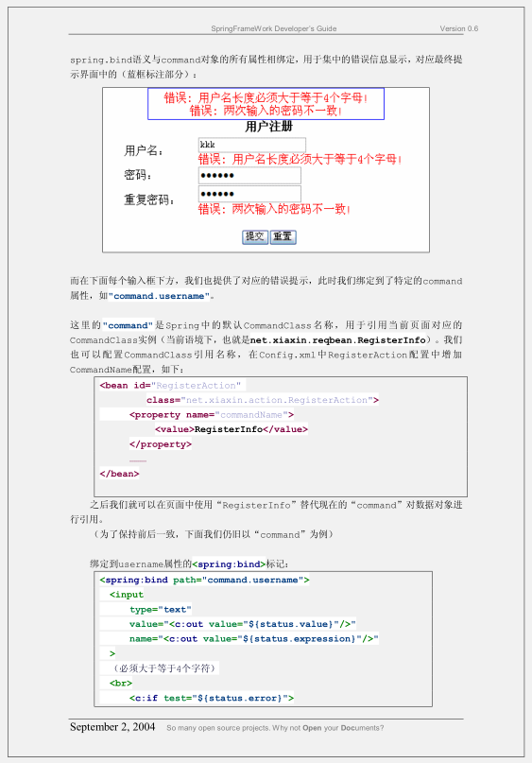Click the <property name="commandName"> code line
This screenshot has width=532, height=763.
click(x=212, y=415)
